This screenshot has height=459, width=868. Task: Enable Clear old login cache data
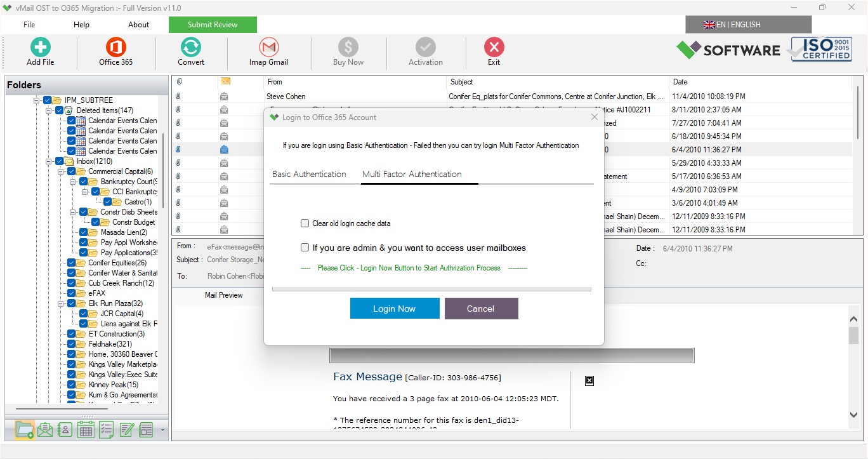coord(305,223)
